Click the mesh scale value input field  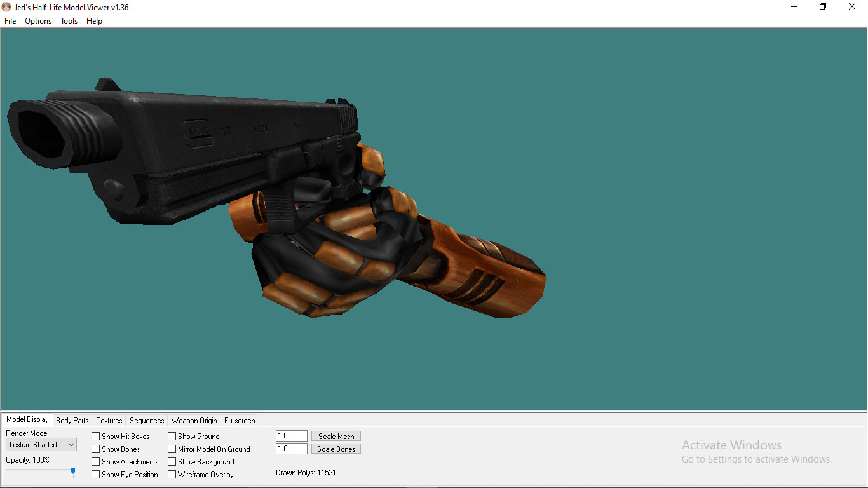[291, 436]
